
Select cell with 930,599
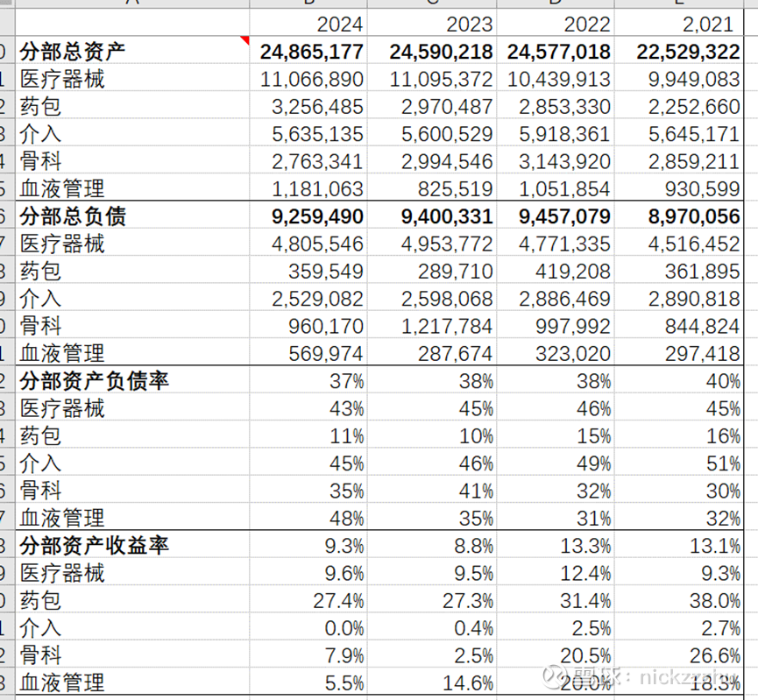678,187
